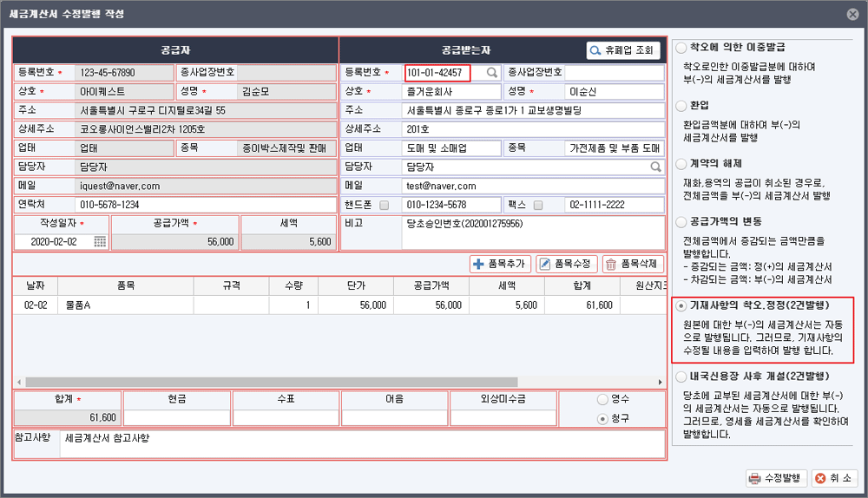Screen dimensions: 868x498
Task: Click the 어음 amount input field
Action: click(394, 418)
